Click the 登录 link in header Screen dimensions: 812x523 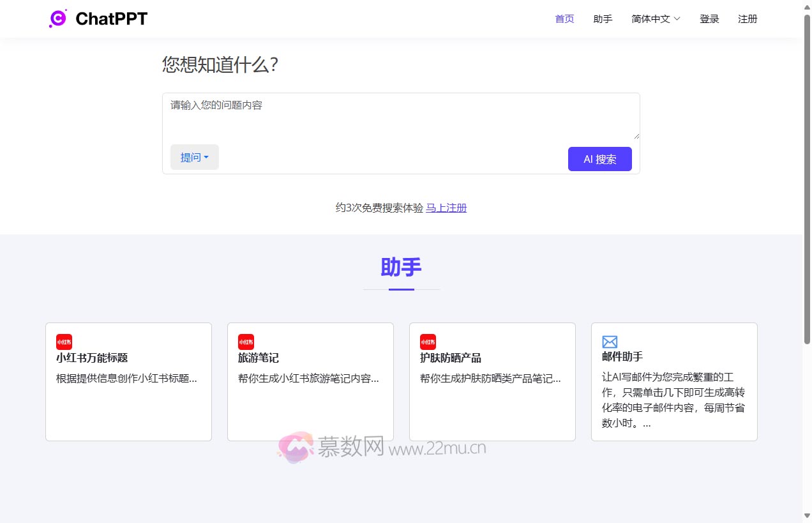pyautogui.click(x=709, y=19)
